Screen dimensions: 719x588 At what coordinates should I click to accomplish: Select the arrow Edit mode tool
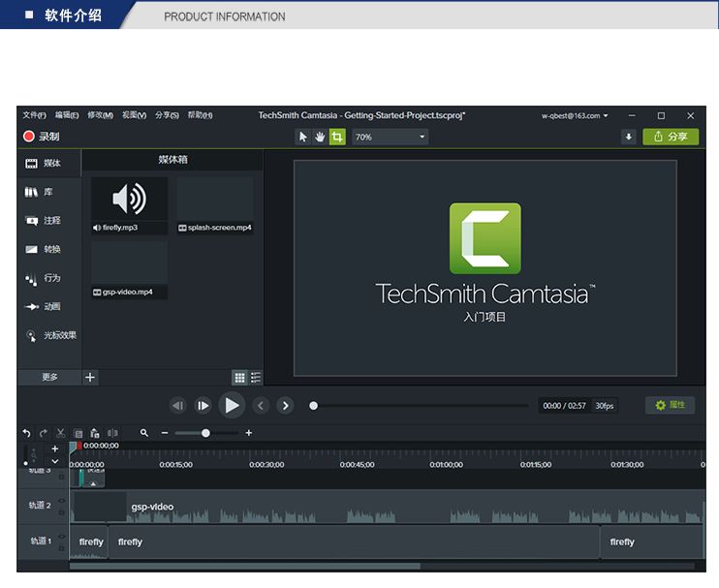click(x=302, y=137)
